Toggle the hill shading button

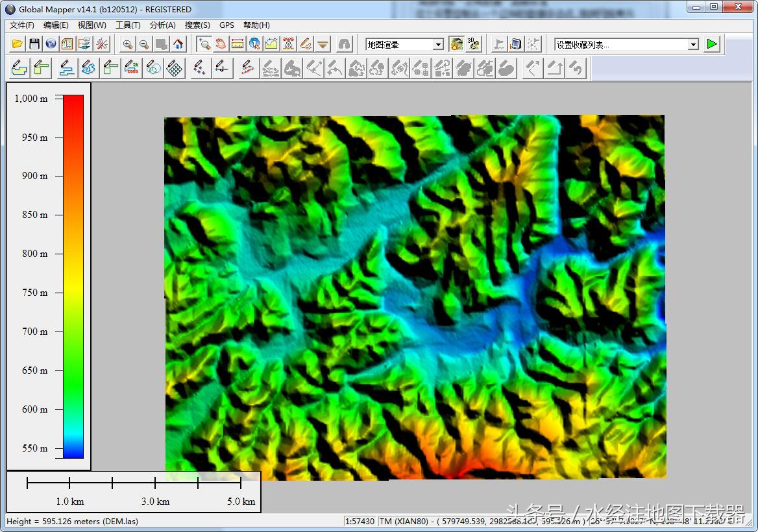click(457, 44)
